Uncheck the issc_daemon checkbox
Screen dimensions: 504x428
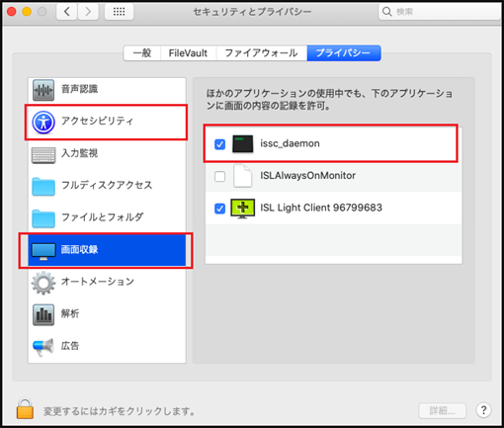[219, 144]
